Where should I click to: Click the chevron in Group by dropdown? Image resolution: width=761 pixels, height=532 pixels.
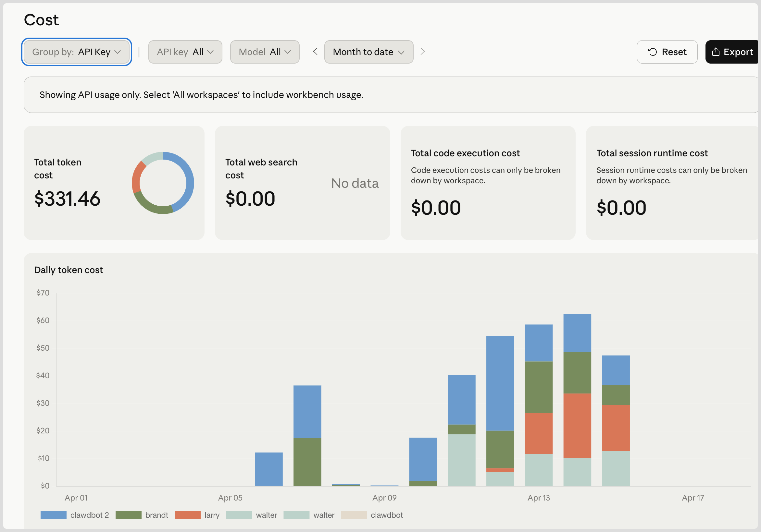click(118, 52)
